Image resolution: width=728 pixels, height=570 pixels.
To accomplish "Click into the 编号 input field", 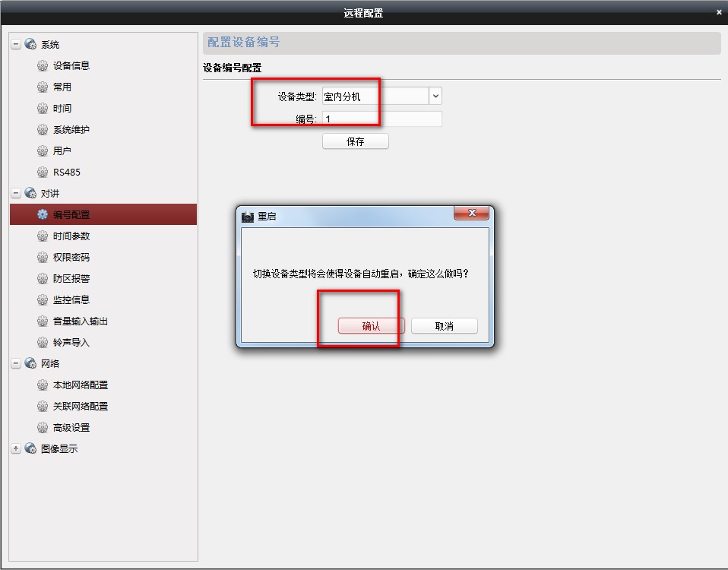I will (382, 119).
